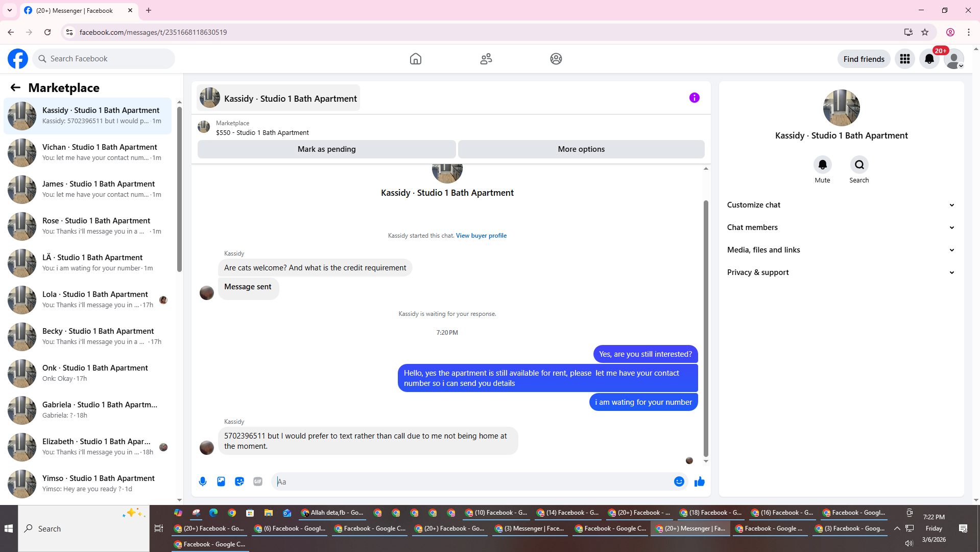Screen dimensions: 980x552
Task: Send a thumbs-up like
Action: pos(700,481)
